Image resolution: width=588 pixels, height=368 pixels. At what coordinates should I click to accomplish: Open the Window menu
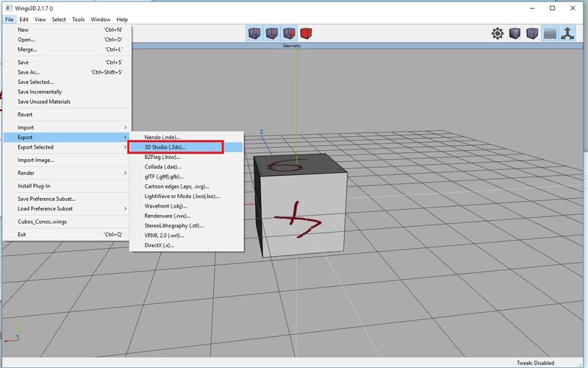click(x=100, y=20)
